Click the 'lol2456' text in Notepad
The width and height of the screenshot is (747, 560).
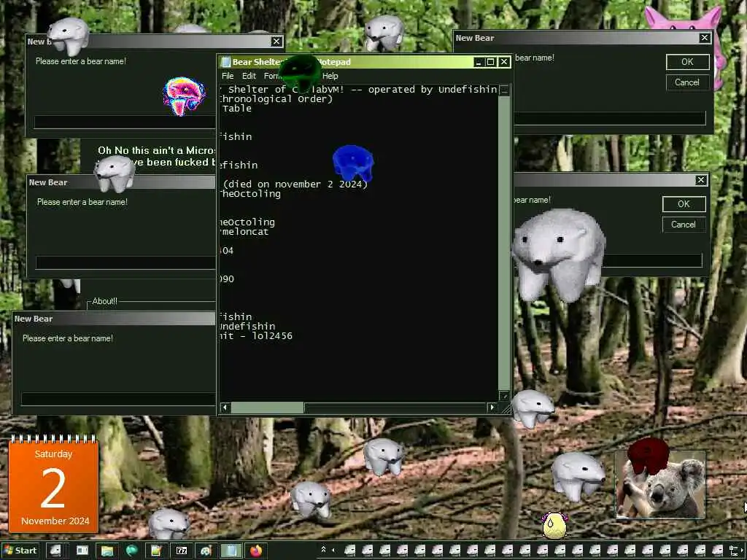(x=272, y=336)
